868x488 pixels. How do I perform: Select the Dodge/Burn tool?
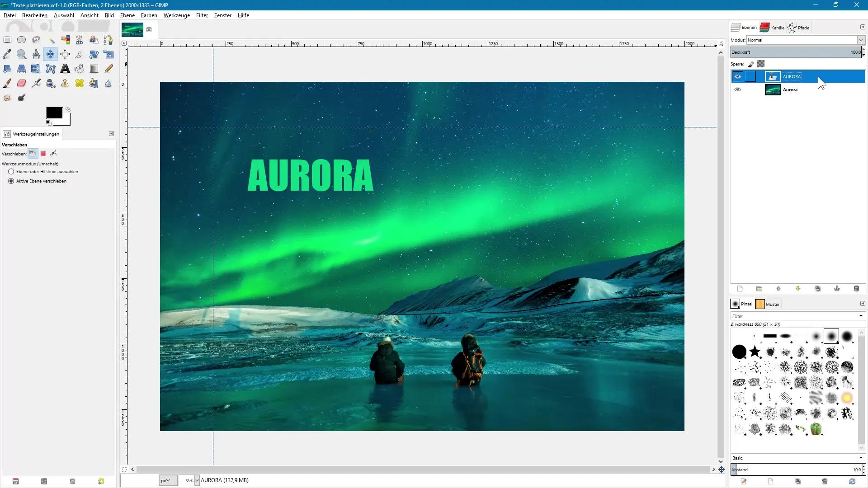[21, 98]
